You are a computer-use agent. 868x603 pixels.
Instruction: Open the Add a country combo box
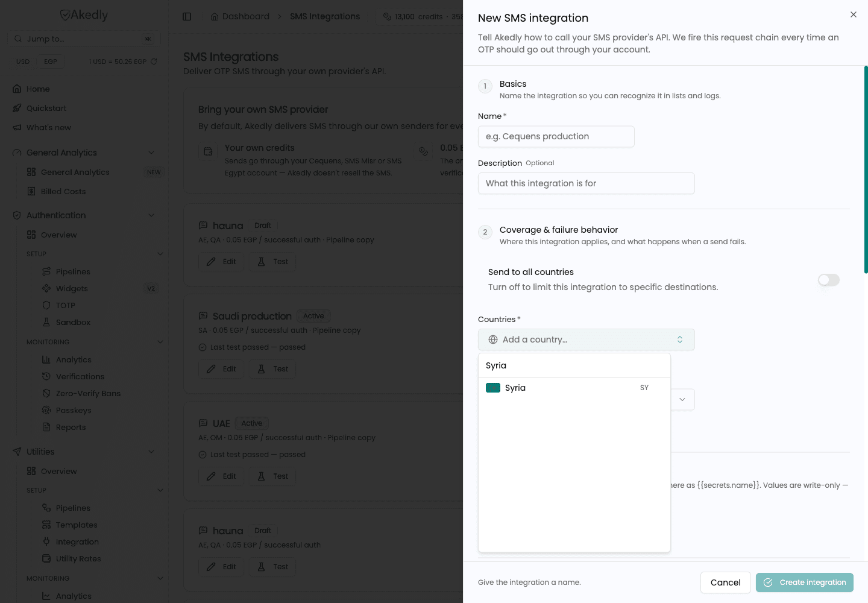click(587, 339)
